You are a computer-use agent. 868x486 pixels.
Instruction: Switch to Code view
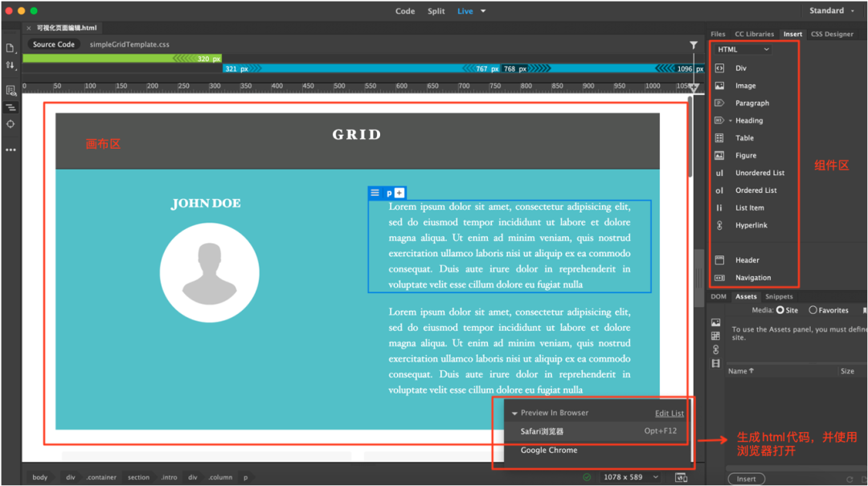[x=404, y=11]
